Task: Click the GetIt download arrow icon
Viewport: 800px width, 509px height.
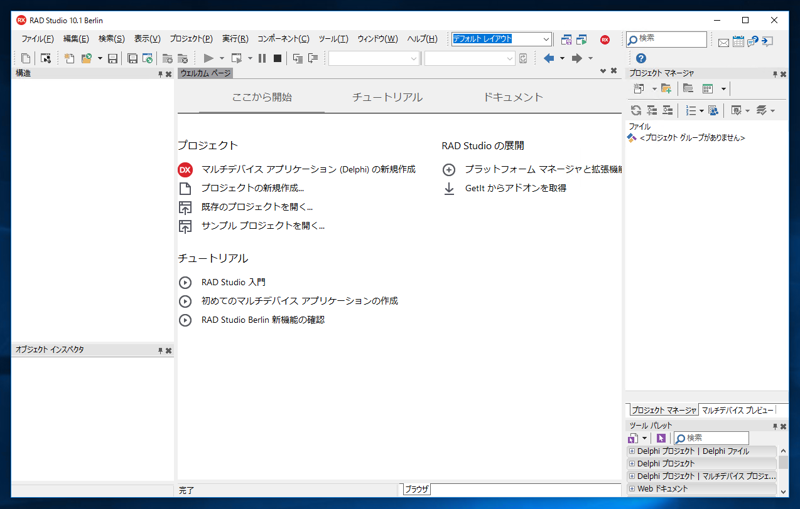Action: pyautogui.click(x=448, y=189)
